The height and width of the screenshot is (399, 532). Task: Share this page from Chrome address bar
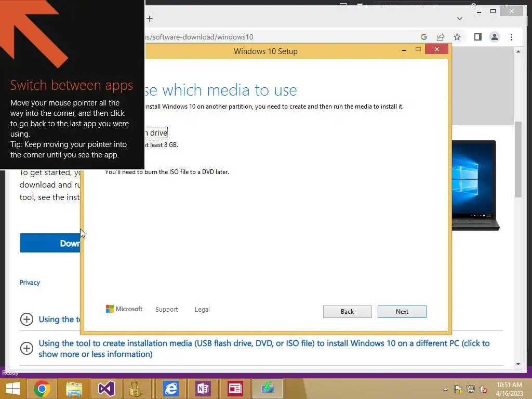441,37
